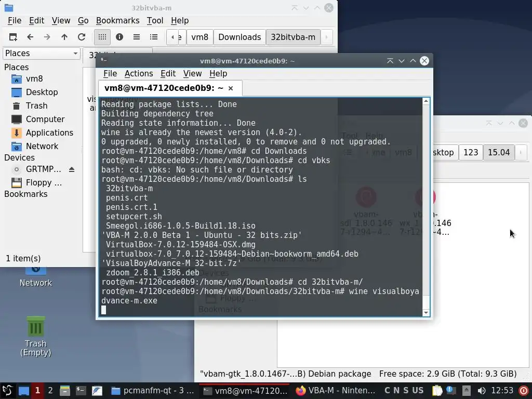Click the Downloads path breadcrumb
Screen dimensions: 532x399
click(x=240, y=37)
